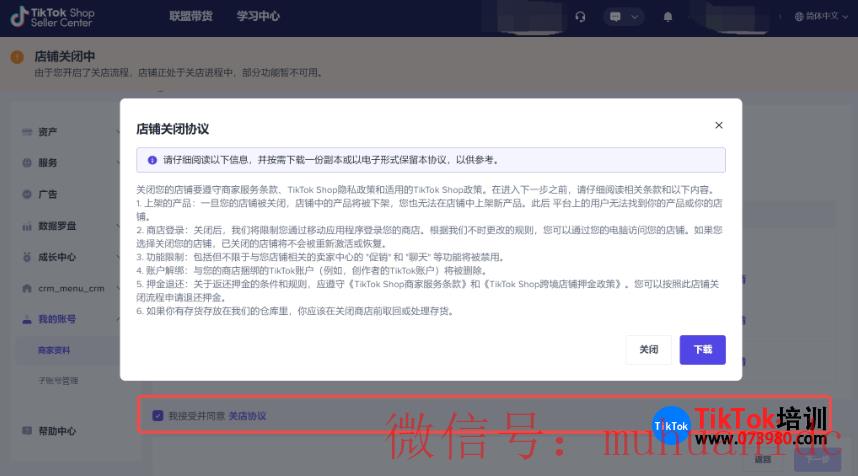Image resolution: width=858 pixels, height=476 pixels.
Task: Click the 成长中心 medal icon
Action: (27, 257)
